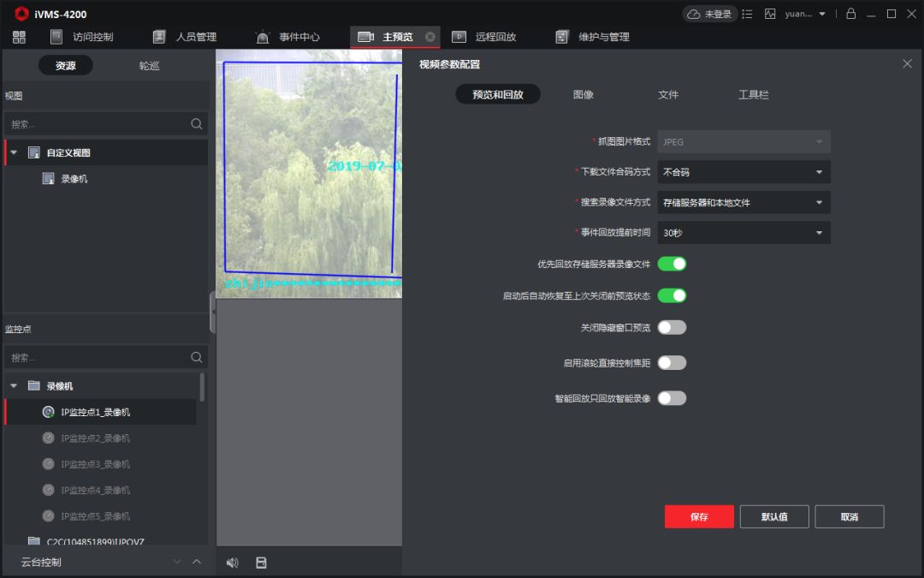
Task: Toggle 优先回放存储服务器录像文件 switch off
Action: (x=672, y=264)
